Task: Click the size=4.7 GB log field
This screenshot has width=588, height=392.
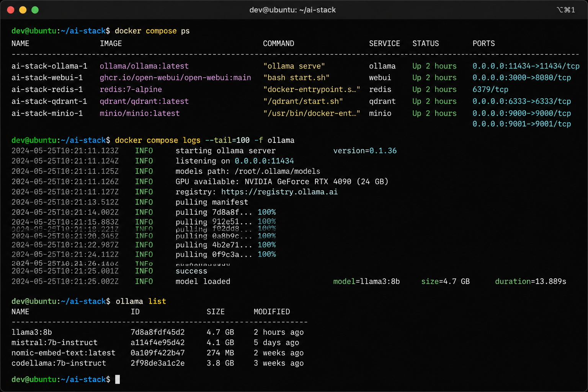Action: point(446,282)
